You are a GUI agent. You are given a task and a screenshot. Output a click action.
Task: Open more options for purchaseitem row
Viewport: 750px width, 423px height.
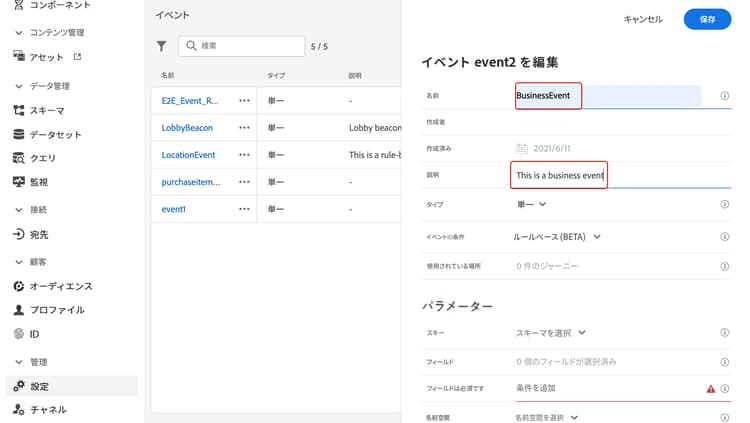pos(244,182)
